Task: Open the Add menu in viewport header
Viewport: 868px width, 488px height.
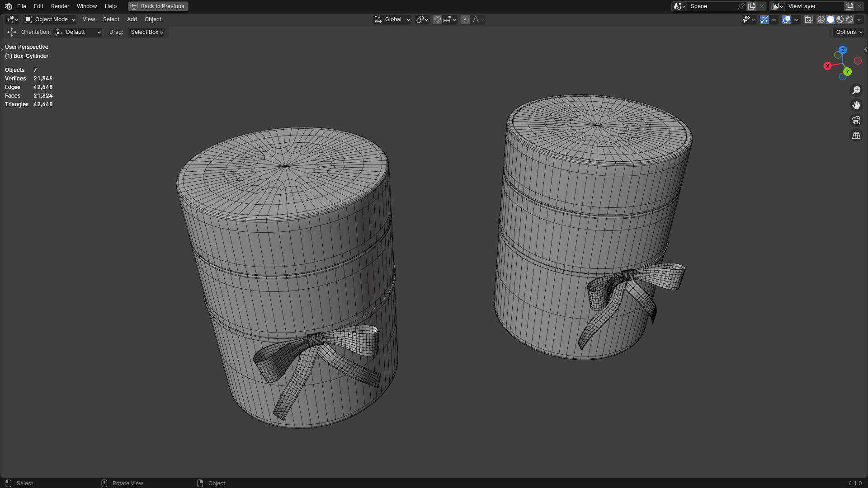Action: click(132, 19)
